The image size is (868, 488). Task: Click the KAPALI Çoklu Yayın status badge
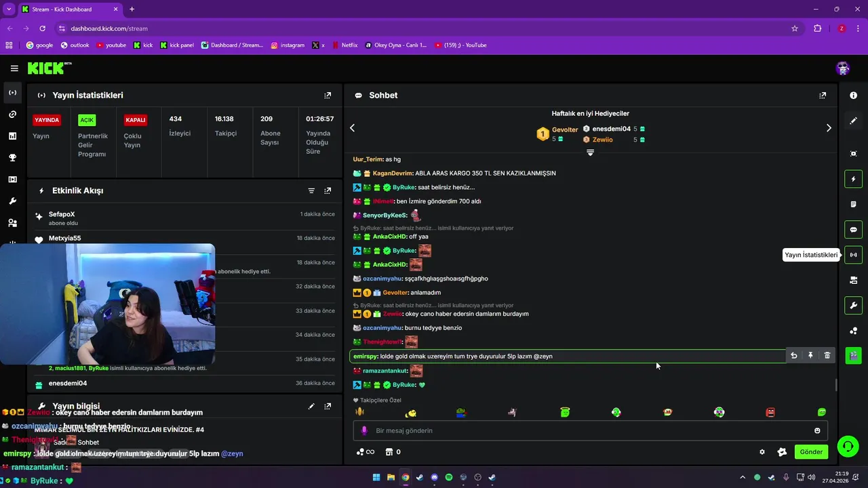pos(136,120)
